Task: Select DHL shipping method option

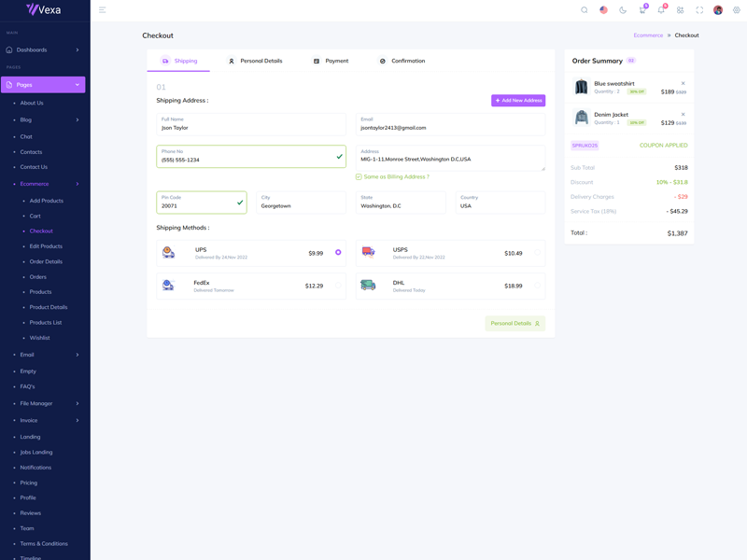Action: click(x=538, y=286)
